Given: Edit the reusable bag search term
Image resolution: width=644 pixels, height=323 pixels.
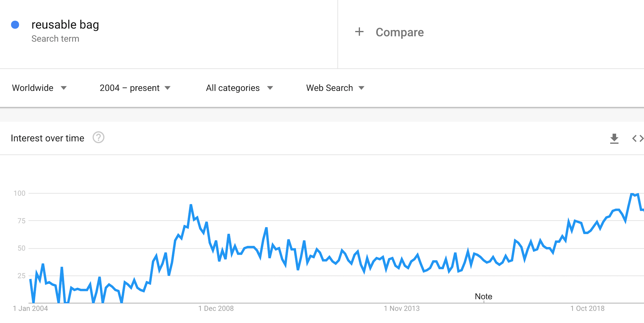Looking at the screenshot, I should (x=65, y=25).
